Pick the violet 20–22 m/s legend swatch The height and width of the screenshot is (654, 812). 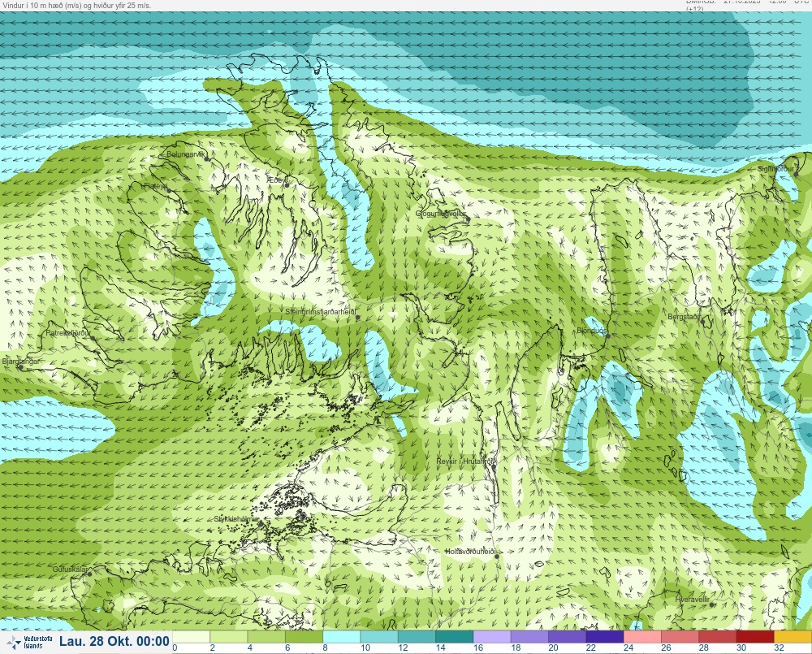tap(567, 637)
